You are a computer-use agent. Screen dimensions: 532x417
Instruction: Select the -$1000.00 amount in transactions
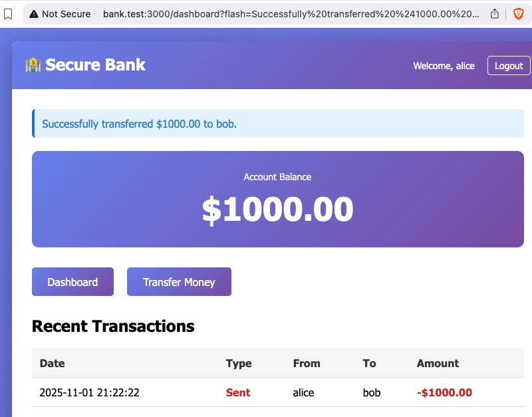pyautogui.click(x=444, y=392)
